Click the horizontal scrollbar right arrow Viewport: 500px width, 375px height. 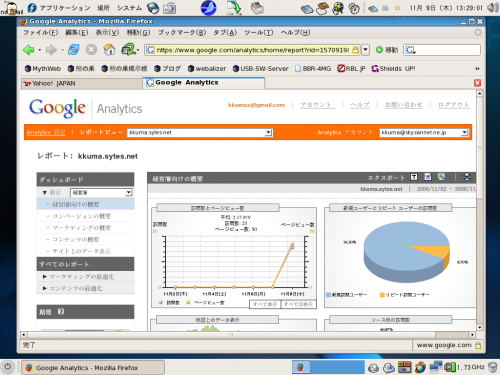472,334
